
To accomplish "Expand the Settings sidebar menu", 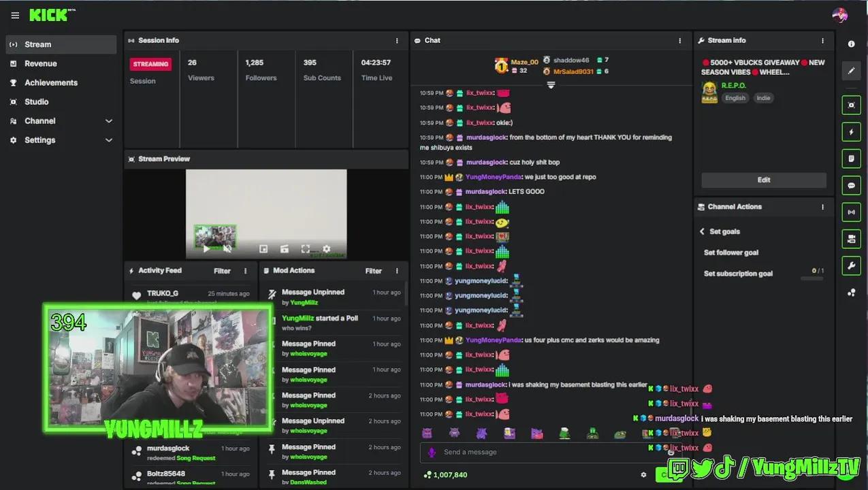I will [x=108, y=140].
